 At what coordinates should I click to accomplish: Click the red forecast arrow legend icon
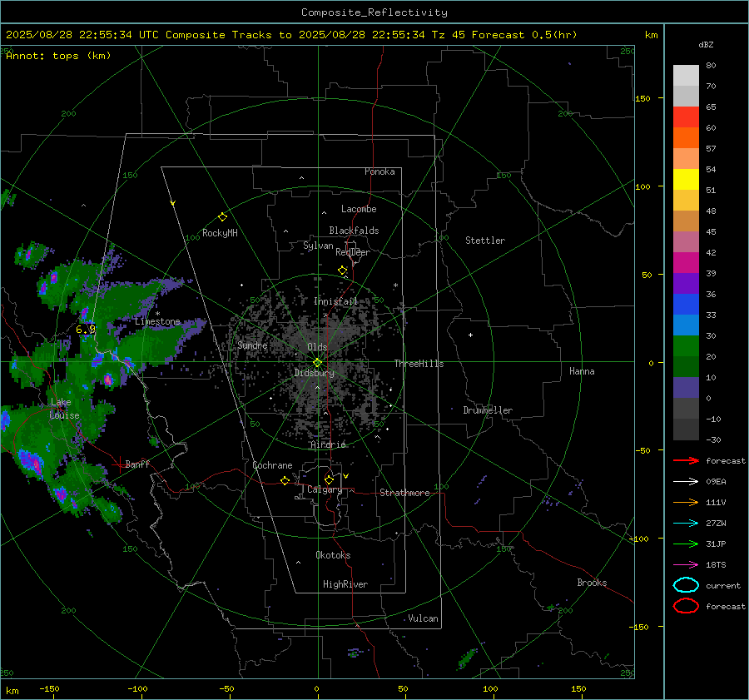coord(686,460)
